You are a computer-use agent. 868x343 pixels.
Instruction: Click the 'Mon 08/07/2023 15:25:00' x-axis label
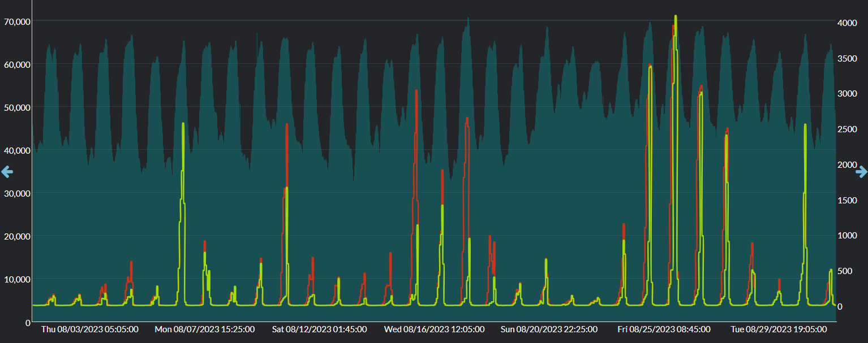coord(205,329)
